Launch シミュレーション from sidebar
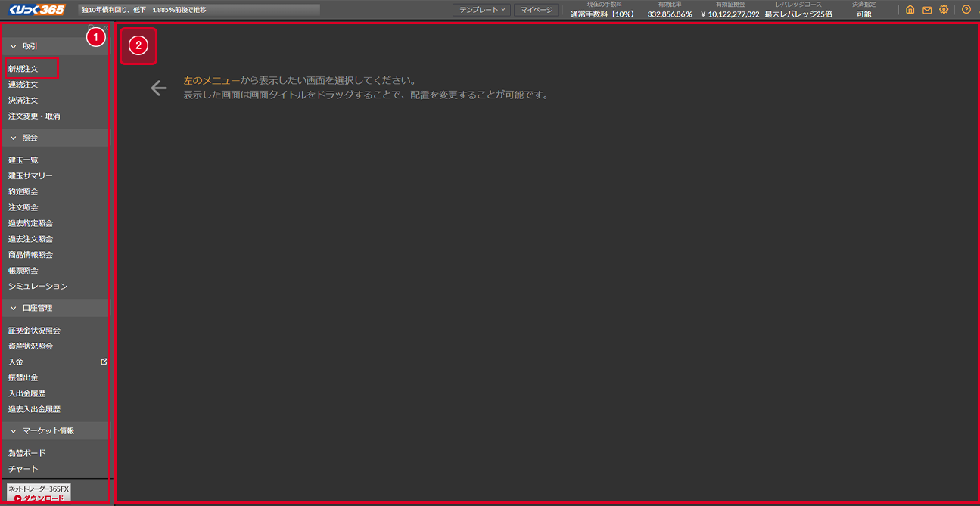 [x=38, y=287]
